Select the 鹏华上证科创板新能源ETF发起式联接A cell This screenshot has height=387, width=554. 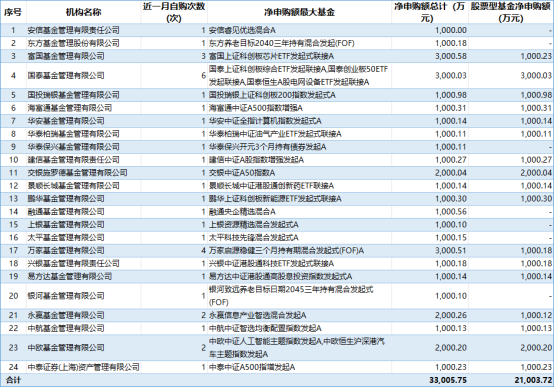(x=299, y=199)
